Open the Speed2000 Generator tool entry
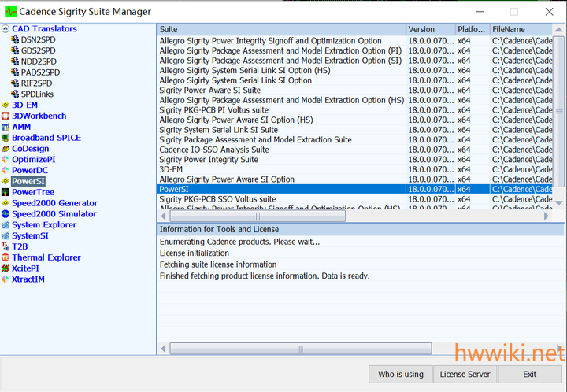 coord(54,203)
